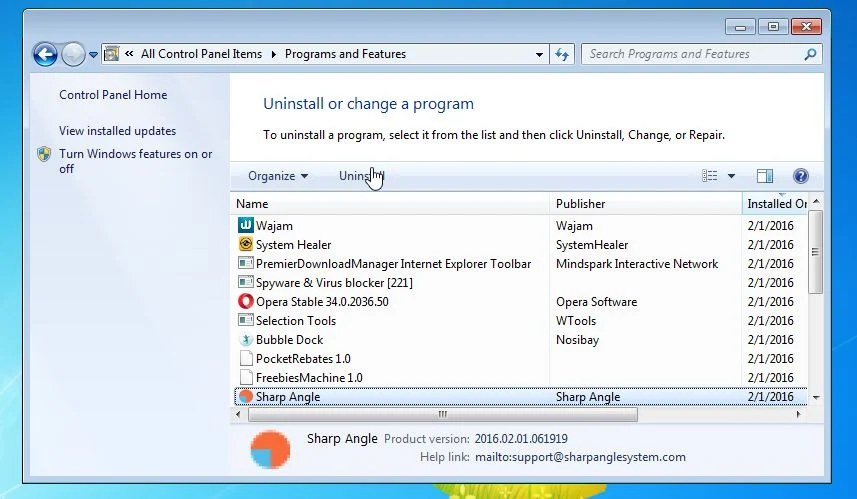The width and height of the screenshot is (857, 499).
Task: Click the Back navigation arrow button
Action: click(x=45, y=54)
